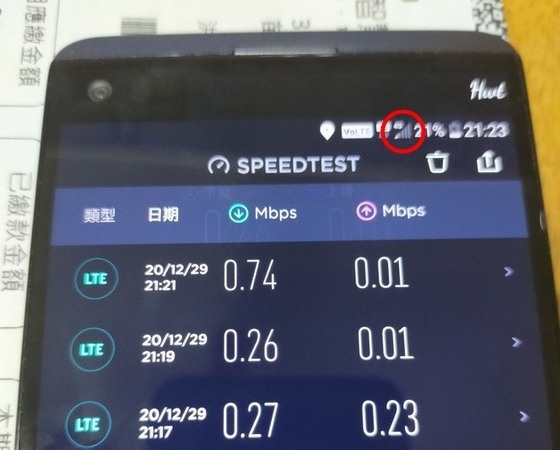Tap the battery icon beside 21%

click(x=455, y=130)
